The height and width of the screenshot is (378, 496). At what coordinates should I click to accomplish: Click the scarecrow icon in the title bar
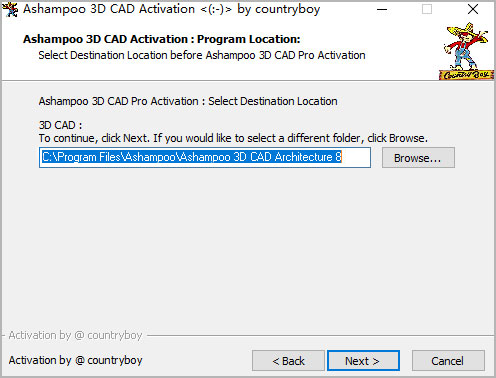[10, 9]
